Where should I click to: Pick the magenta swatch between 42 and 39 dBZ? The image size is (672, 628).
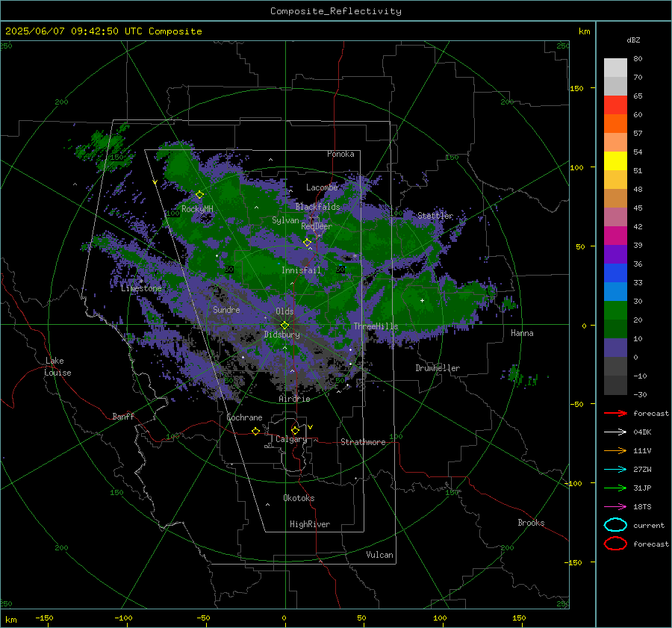(x=615, y=236)
